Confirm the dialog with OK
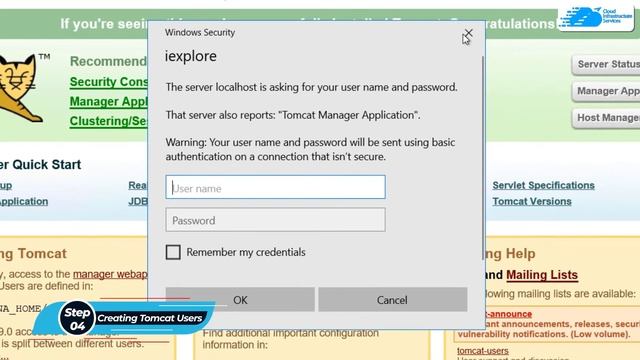Screen dimensions: 640x360 pos(240,300)
